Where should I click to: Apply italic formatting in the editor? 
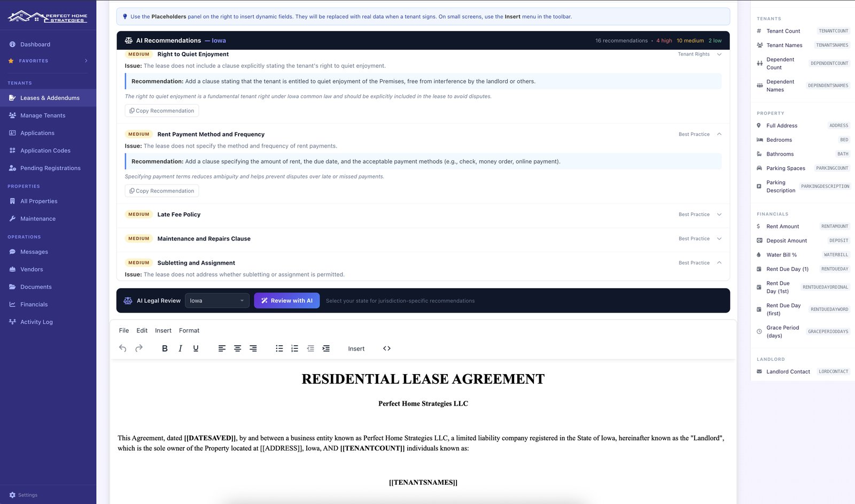click(x=180, y=348)
